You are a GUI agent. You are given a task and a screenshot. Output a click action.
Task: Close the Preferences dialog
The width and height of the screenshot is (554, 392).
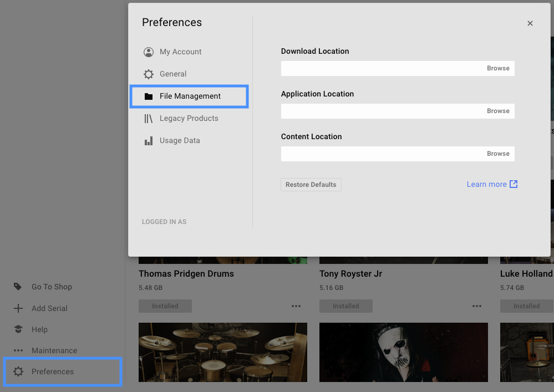530,23
